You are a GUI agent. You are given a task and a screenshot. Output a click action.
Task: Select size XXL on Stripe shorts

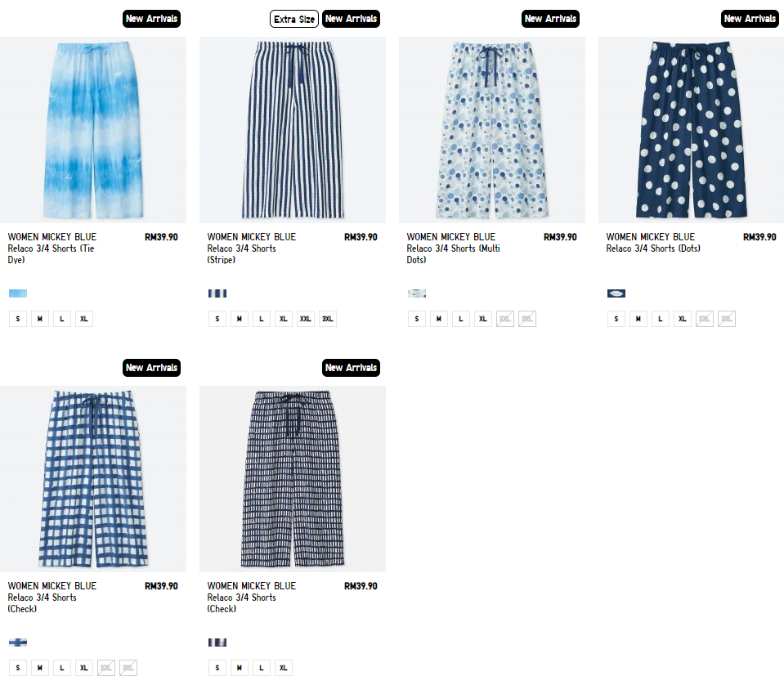(x=306, y=319)
